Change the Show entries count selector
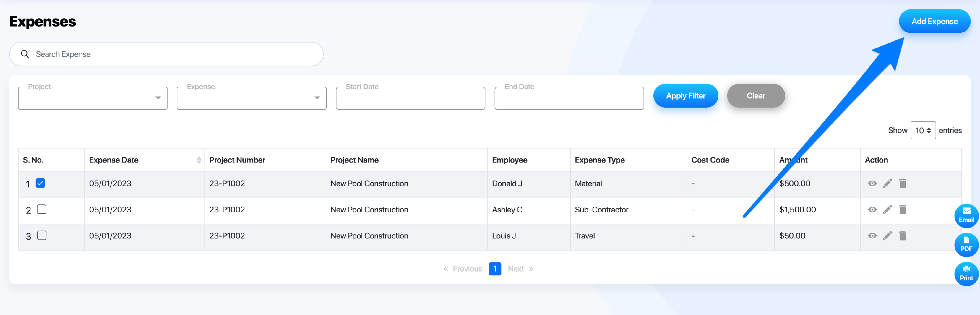Viewport: 980px width, 315px height. (x=923, y=131)
